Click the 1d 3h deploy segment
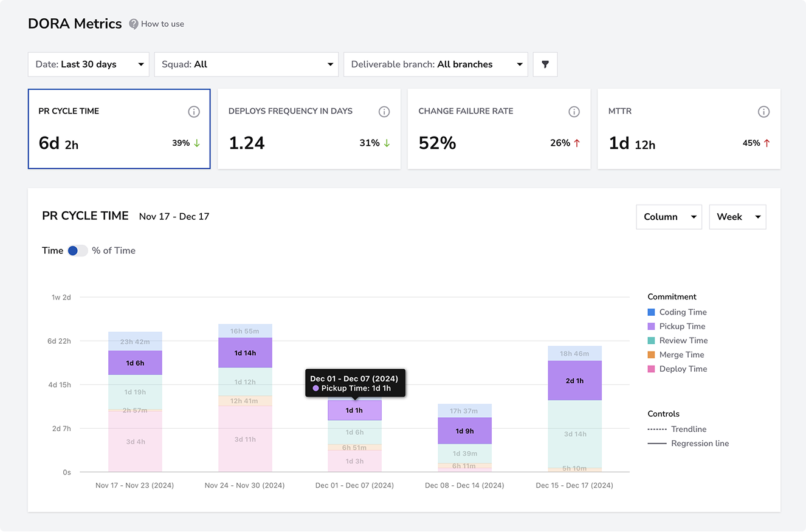 coord(354,461)
